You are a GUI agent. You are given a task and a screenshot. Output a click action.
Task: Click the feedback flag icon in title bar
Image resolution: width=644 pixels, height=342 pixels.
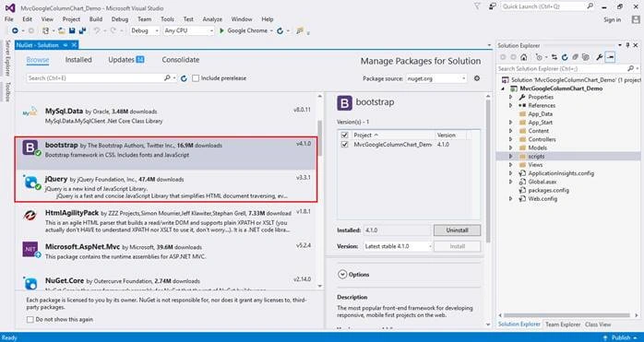[492, 6]
